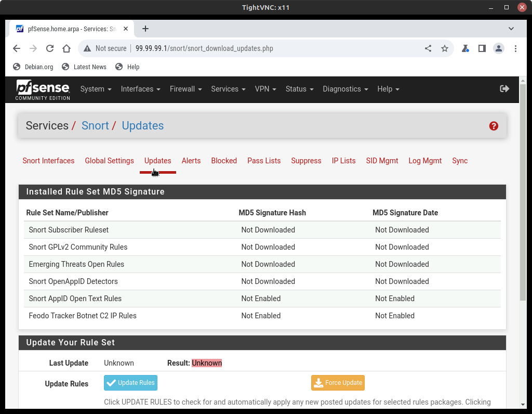Maximize the TightVNC window
Viewport: 532px width, 414px height.
pyautogui.click(x=506, y=7)
